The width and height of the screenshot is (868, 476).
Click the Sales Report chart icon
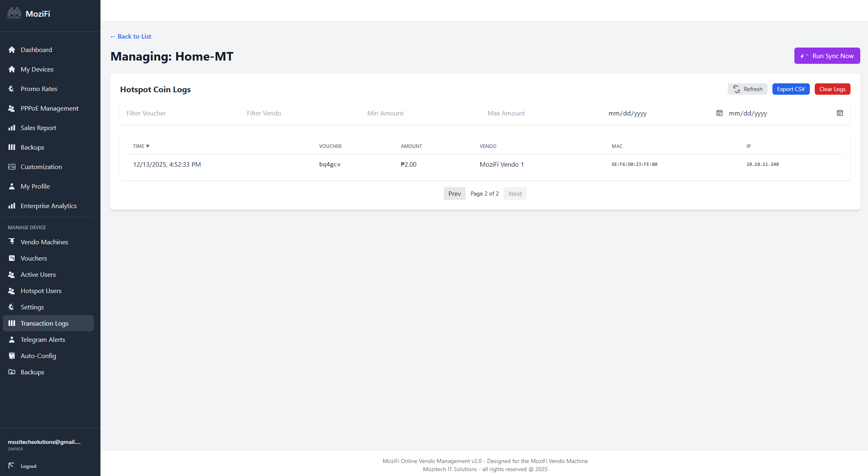(x=12, y=128)
